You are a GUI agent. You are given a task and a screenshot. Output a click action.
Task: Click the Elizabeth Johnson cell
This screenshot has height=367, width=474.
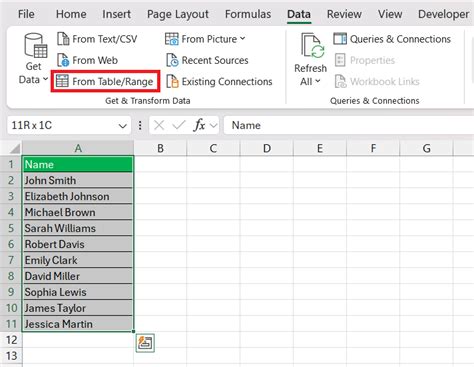78,196
